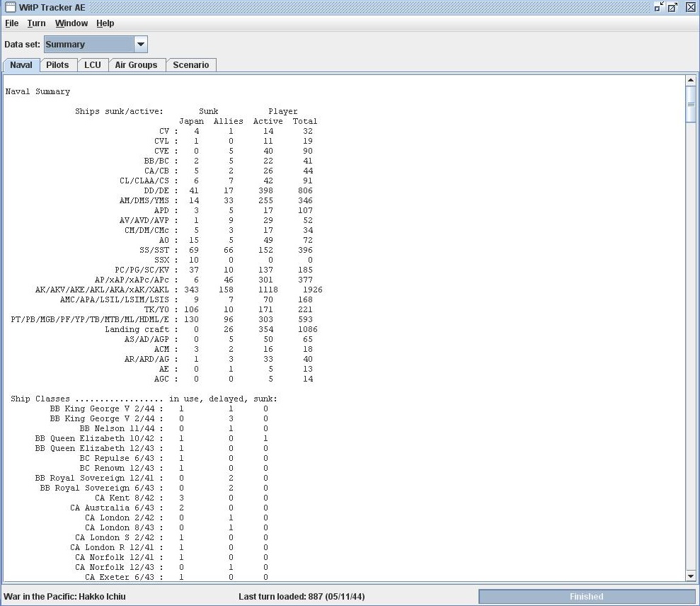Switch to the LCU tab

point(93,64)
